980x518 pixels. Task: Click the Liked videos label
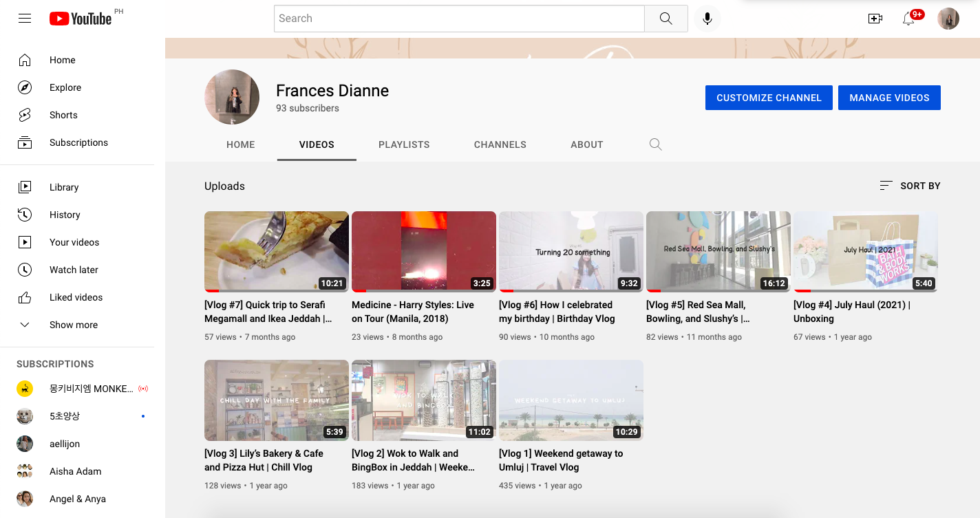pos(76,297)
